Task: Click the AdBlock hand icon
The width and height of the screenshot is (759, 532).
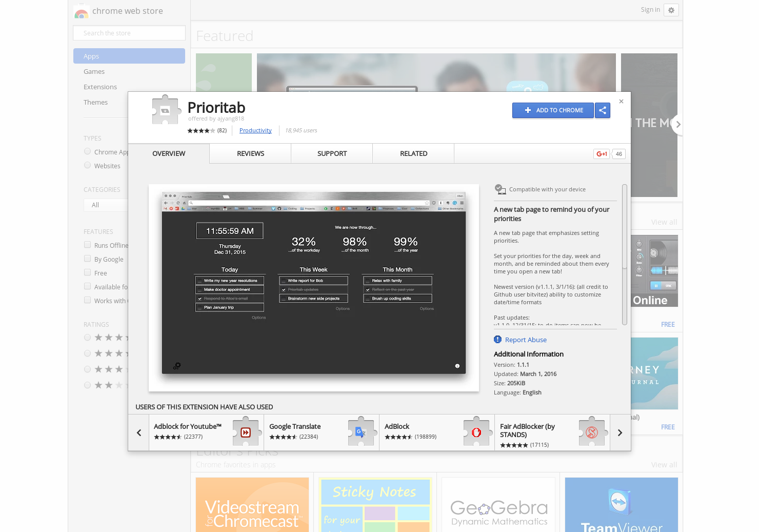Action: [x=476, y=432]
